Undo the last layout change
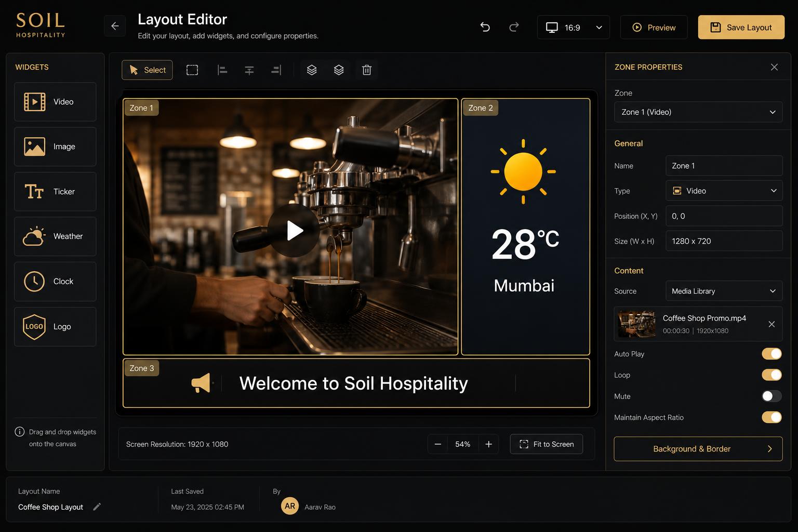Screen dimensions: 798x532 click(485, 27)
